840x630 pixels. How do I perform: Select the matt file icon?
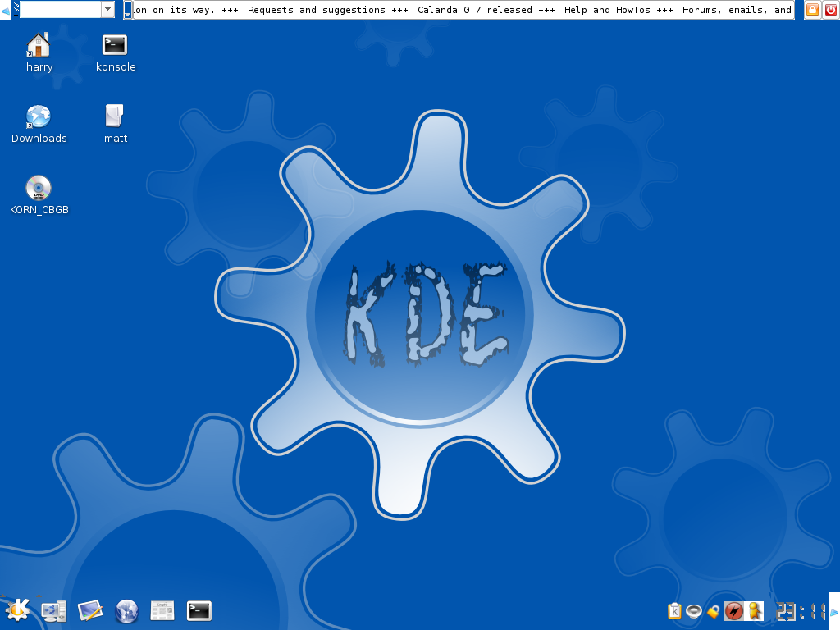coord(115,116)
